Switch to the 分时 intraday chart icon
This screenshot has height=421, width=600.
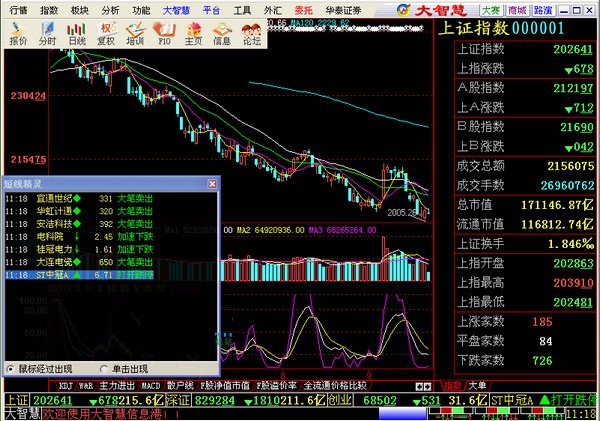[47, 34]
